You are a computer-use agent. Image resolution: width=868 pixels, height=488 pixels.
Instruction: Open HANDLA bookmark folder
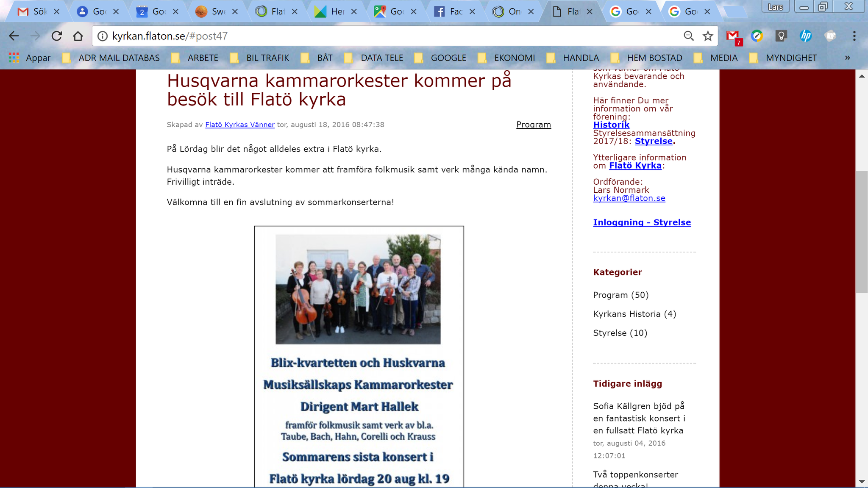tap(573, 58)
